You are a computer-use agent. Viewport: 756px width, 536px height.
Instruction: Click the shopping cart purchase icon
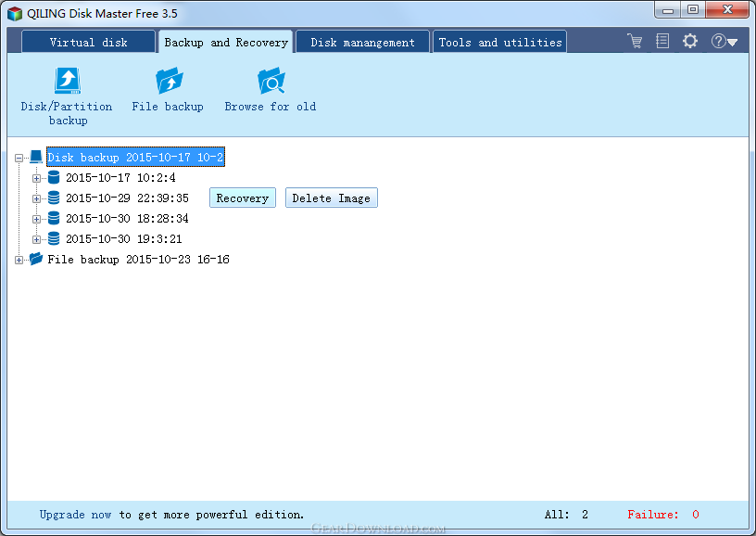[635, 41]
